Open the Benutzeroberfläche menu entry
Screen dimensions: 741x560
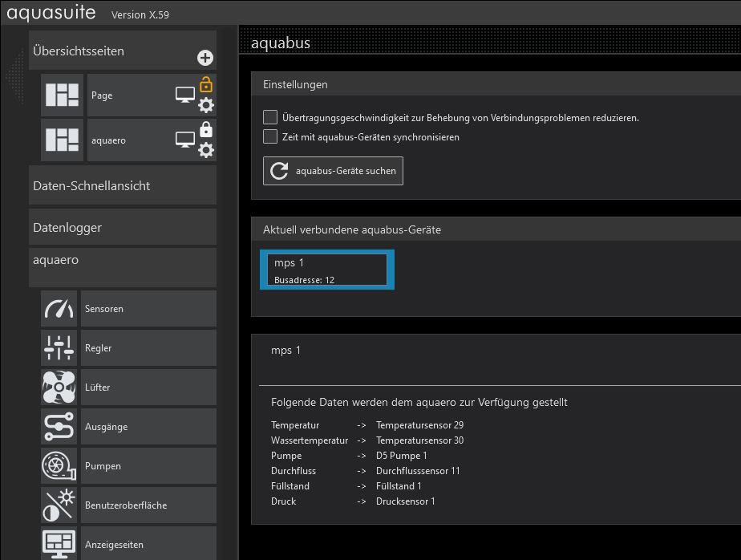coord(148,505)
